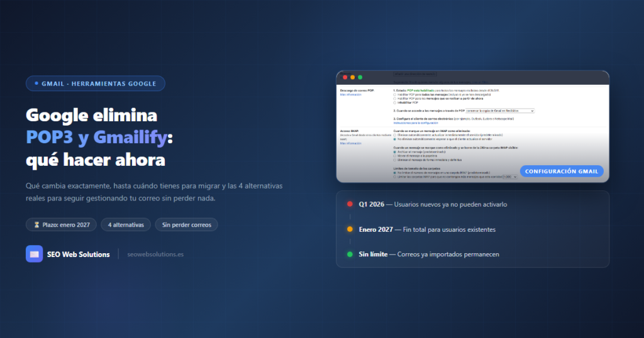Click the green 'POP está habilitado' status text
Image resolution: width=644 pixels, height=338 pixels.
pos(420,90)
